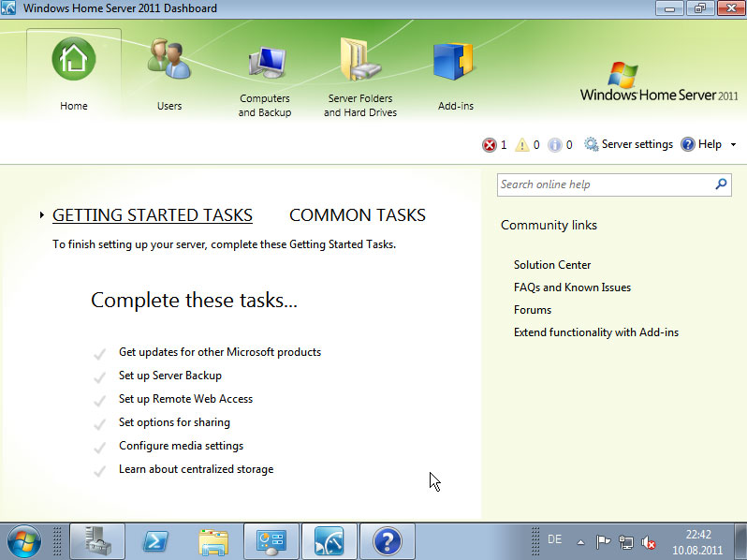The image size is (747, 560).
Task: Open Set up Remote Web Access task
Action: pyautogui.click(x=185, y=399)
